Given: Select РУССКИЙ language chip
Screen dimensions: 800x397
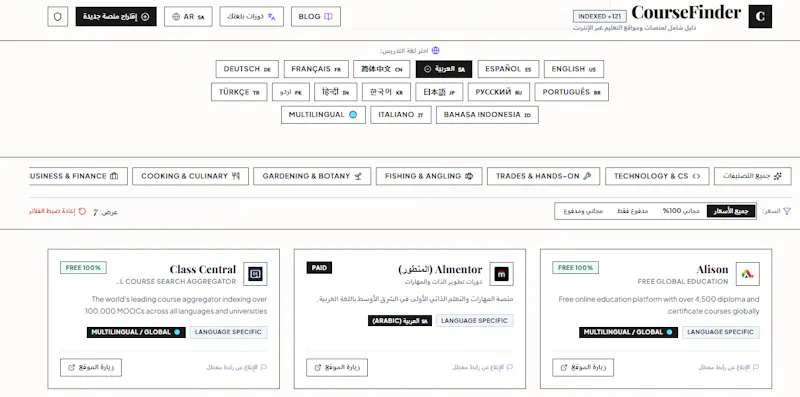Looking at the screenshot, I should coord(498,92).
